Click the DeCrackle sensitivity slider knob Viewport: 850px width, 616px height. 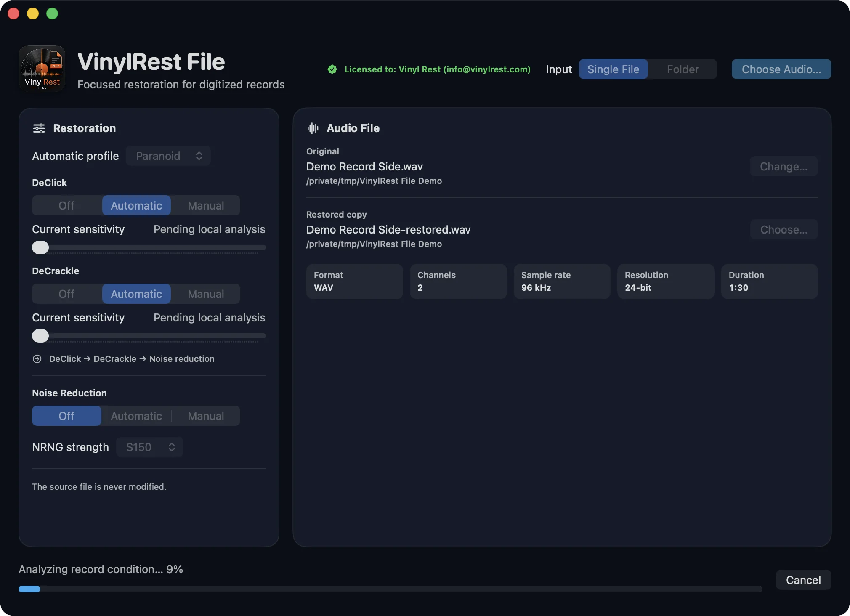click(x=40, y=336)
